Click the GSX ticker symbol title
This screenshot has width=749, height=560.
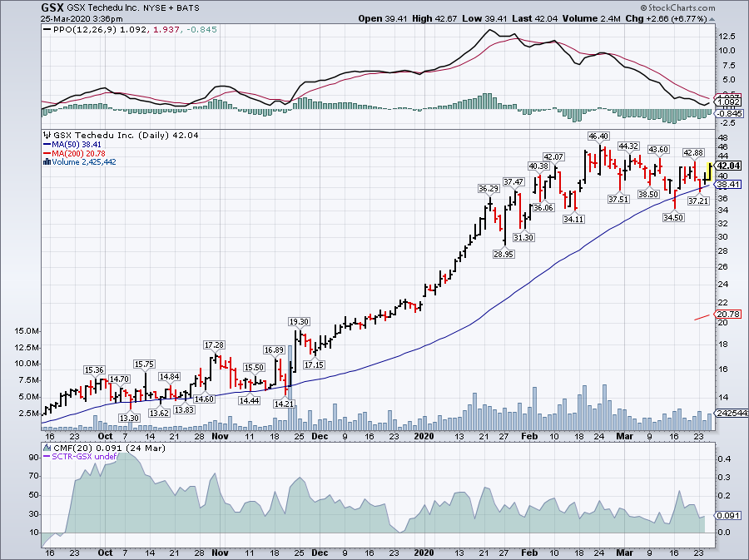click(x=53, y=7)
